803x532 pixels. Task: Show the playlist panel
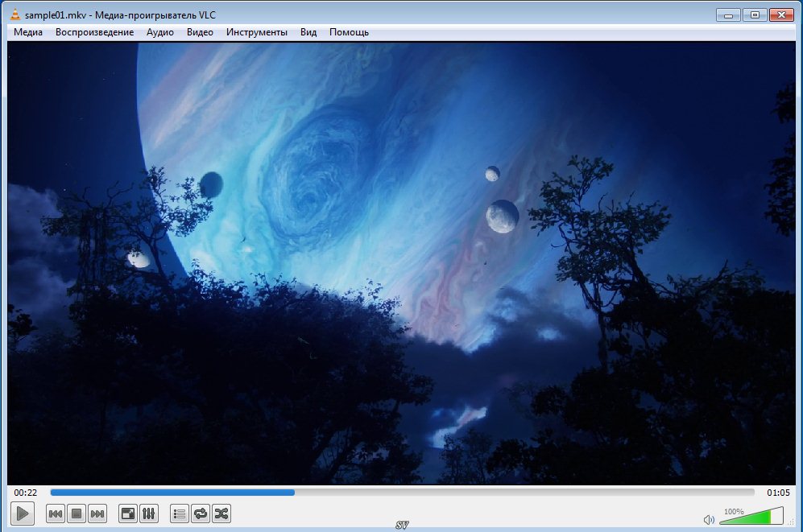(180, 513)
